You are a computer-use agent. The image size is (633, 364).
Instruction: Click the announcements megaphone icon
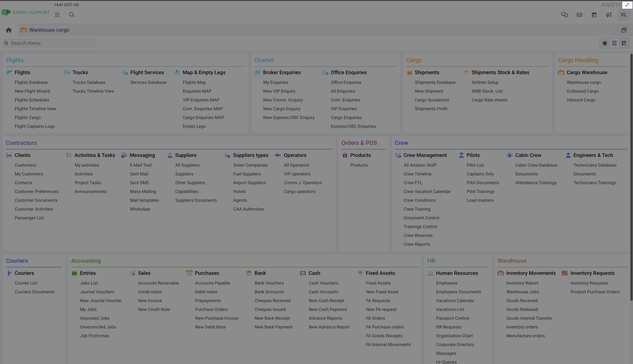click(x=609, y=15)
